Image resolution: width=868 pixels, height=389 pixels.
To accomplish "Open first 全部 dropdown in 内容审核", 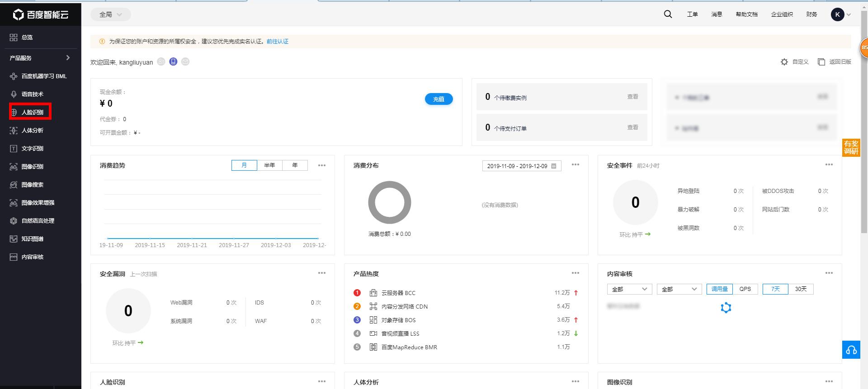I will 629,289.
